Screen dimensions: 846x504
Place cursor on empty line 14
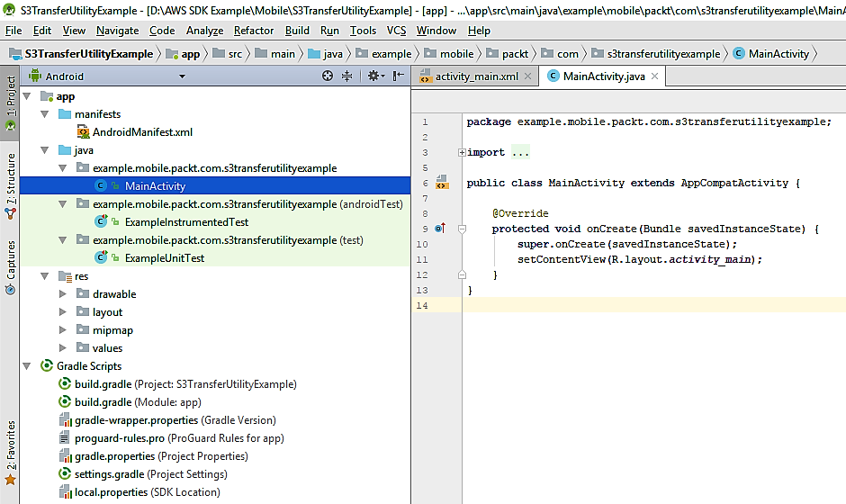[x=652, y=305]
